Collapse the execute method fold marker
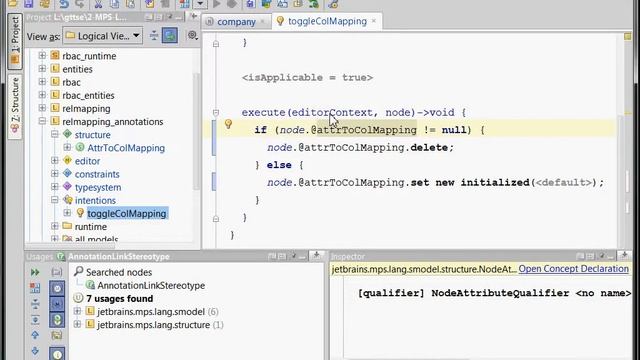This screenshot has height=360, width=640. point(216,112)
